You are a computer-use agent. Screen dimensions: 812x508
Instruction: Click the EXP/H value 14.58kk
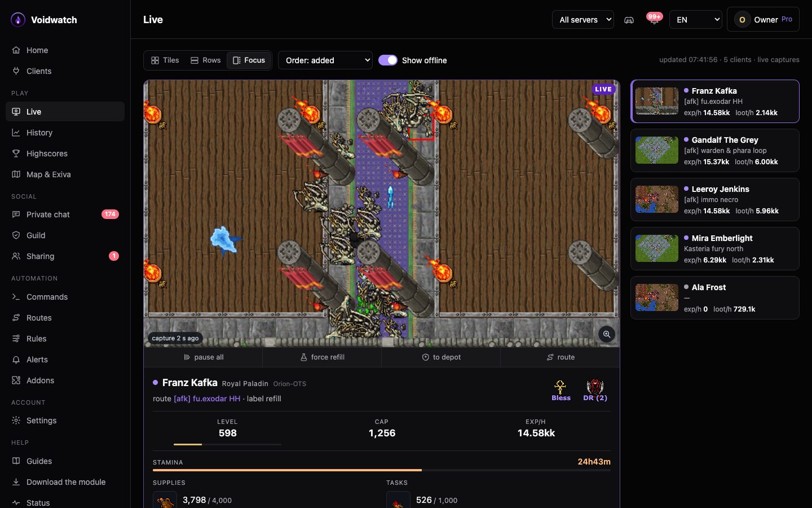536,433
